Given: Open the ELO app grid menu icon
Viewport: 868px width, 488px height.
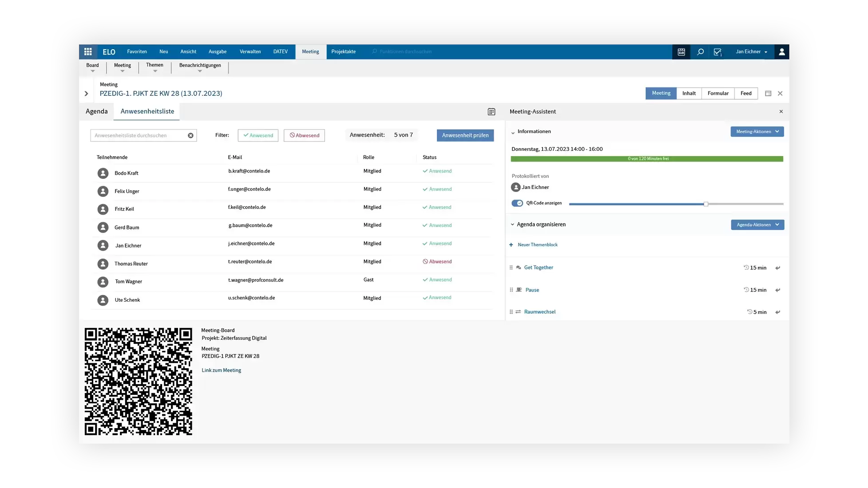Looking at the screenshot, I should click(x=88, y=52).
